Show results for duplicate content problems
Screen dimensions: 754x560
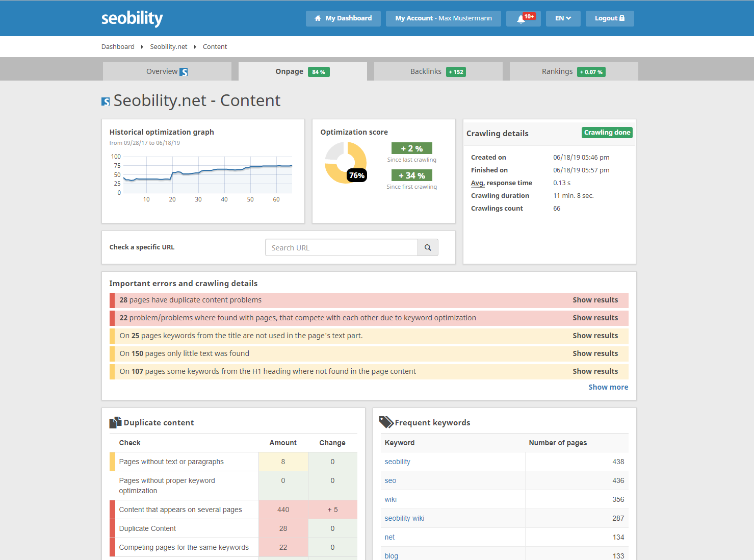coord(595,300)
